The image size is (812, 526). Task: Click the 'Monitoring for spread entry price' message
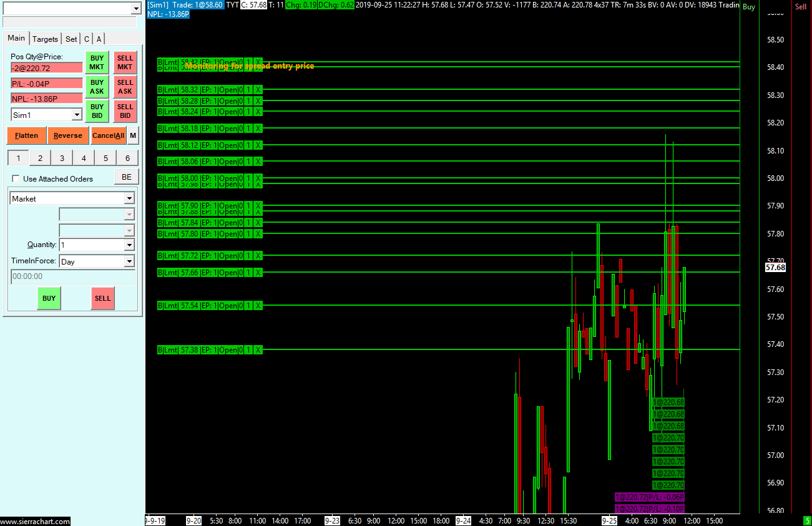click(x=250, y=66)
